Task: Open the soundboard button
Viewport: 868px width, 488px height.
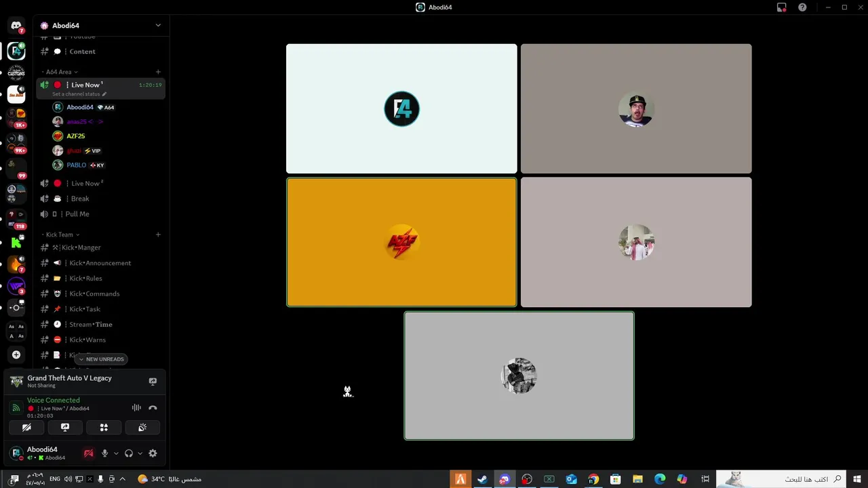Action: [142, 428]
